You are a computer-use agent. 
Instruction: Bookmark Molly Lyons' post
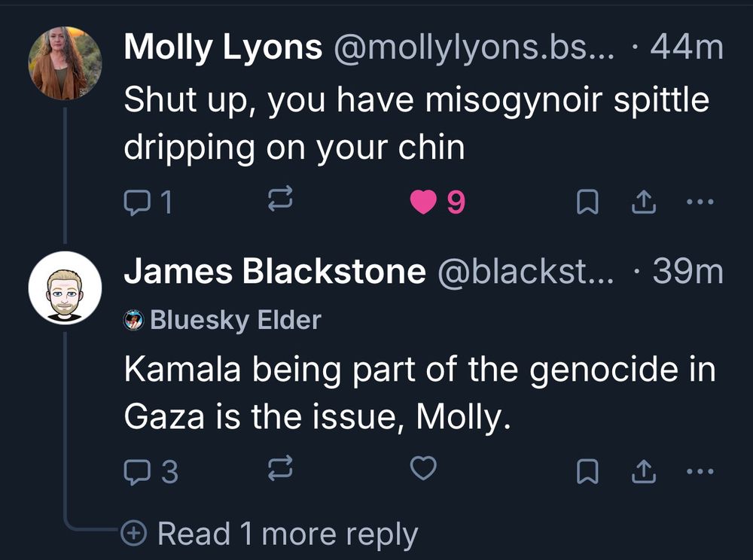pos(585,202)
